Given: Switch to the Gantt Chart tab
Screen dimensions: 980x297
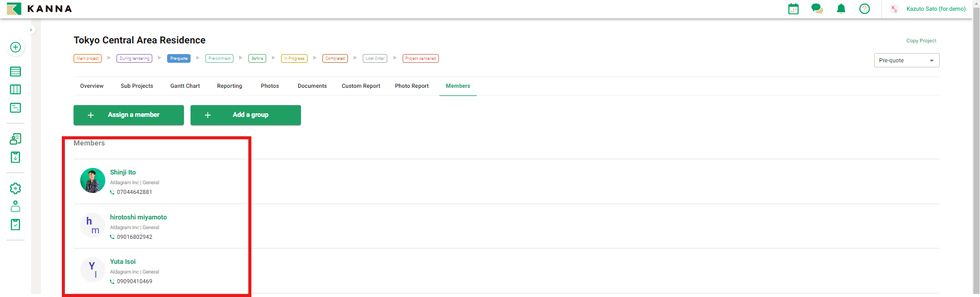Looking at the screenshot, I should point(185,86).
